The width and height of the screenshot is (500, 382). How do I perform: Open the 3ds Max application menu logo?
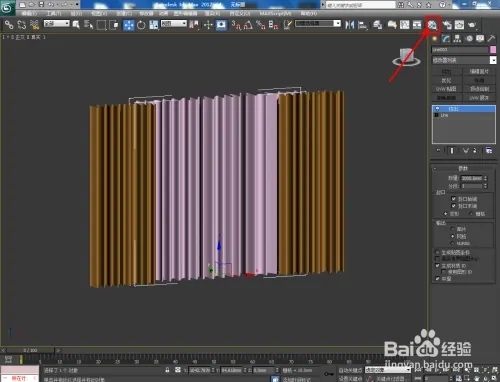[x=6, y=7]
